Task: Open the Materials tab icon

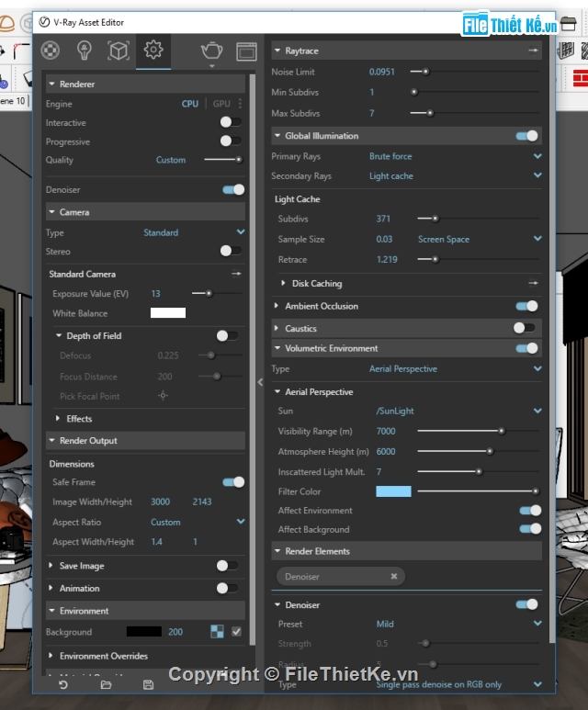Action: pyautogui.click(x=51, y=50)
